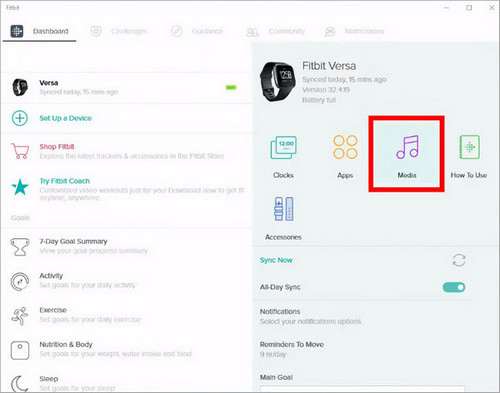Click the Versa watch thumbnail in list

point(20,87)
